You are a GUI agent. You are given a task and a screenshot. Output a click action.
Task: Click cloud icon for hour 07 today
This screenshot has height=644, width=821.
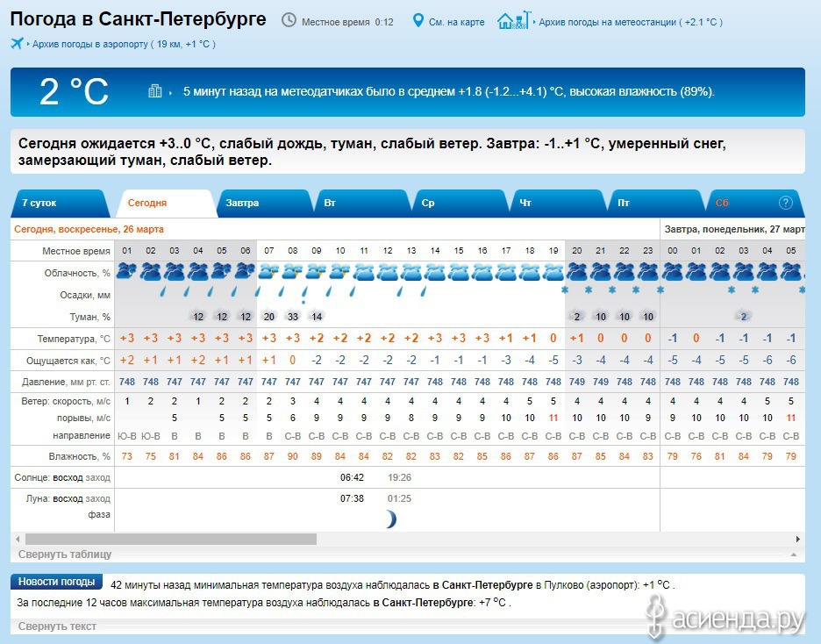click(269, 272)
